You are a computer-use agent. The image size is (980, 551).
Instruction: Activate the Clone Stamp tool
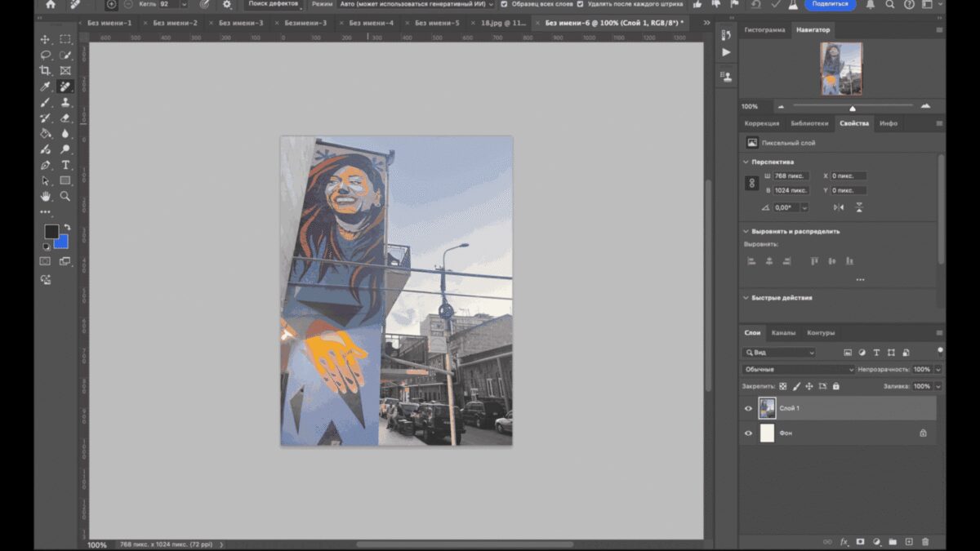coord(65,102)
